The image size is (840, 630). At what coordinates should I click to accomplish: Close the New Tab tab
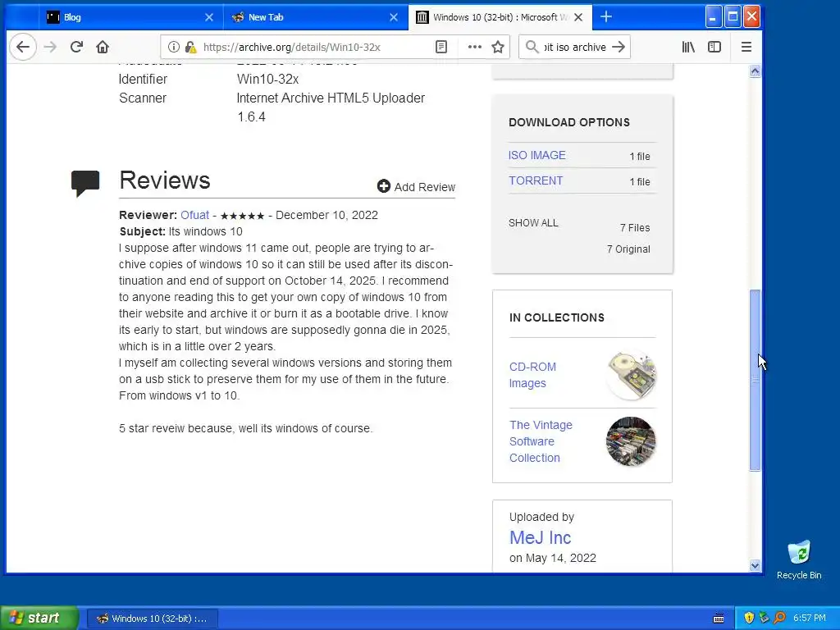[393, 17]
